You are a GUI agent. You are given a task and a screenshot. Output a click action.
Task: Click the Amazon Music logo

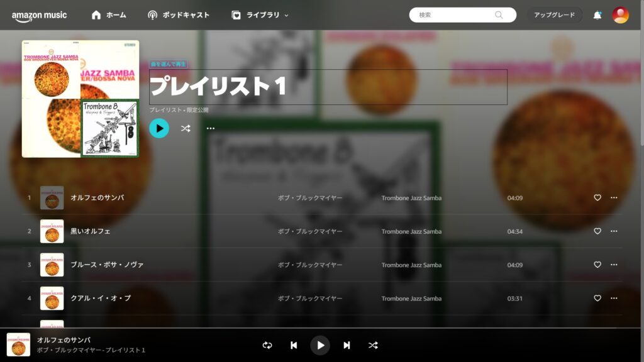coord(39,16)
